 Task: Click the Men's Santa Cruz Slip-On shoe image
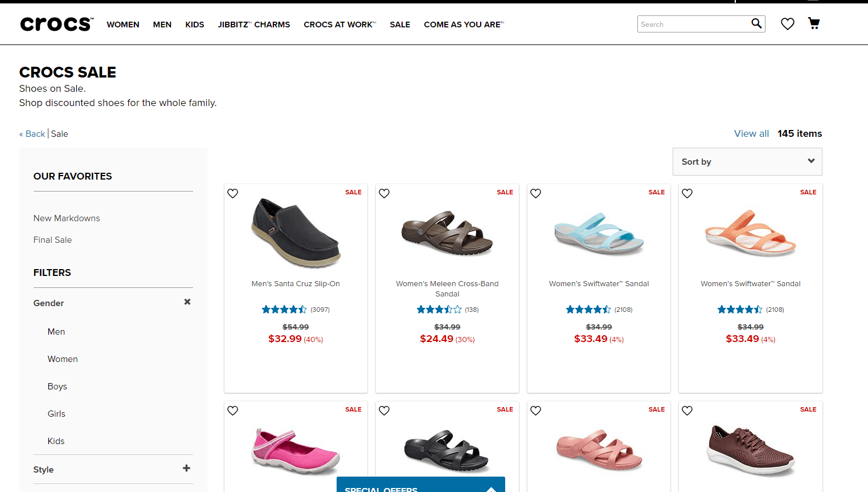296,233
